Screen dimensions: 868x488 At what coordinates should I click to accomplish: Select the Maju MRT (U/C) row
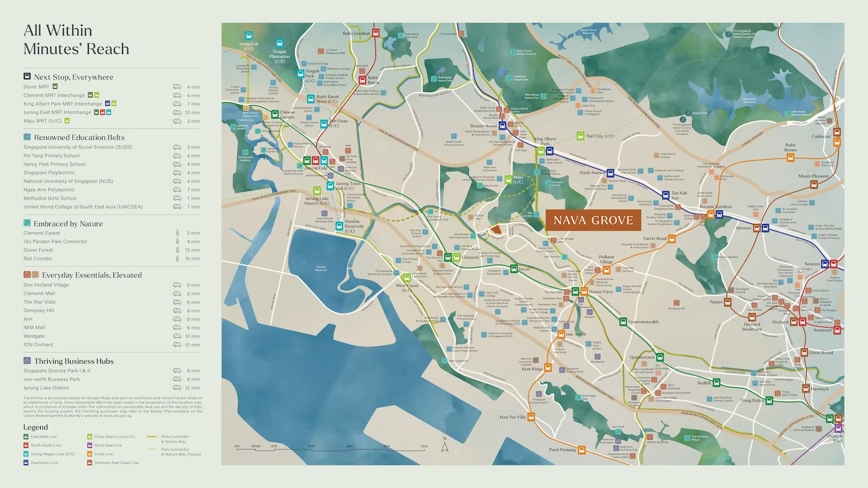pos(112,121)
